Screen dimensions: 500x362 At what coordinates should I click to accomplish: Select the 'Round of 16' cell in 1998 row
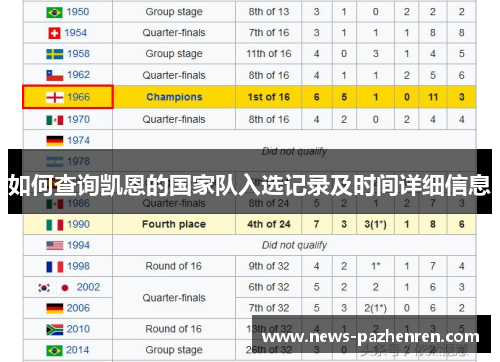click(x=174, y=266)
